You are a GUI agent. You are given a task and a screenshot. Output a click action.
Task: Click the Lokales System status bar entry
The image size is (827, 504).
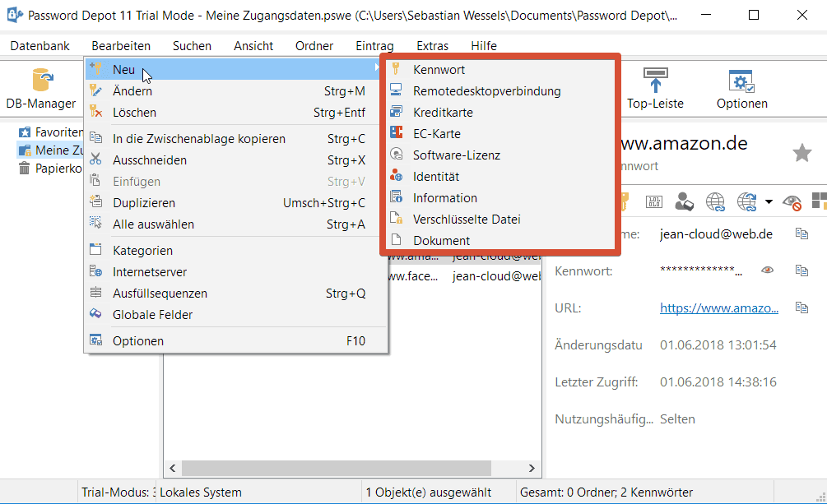pos(201,492)
